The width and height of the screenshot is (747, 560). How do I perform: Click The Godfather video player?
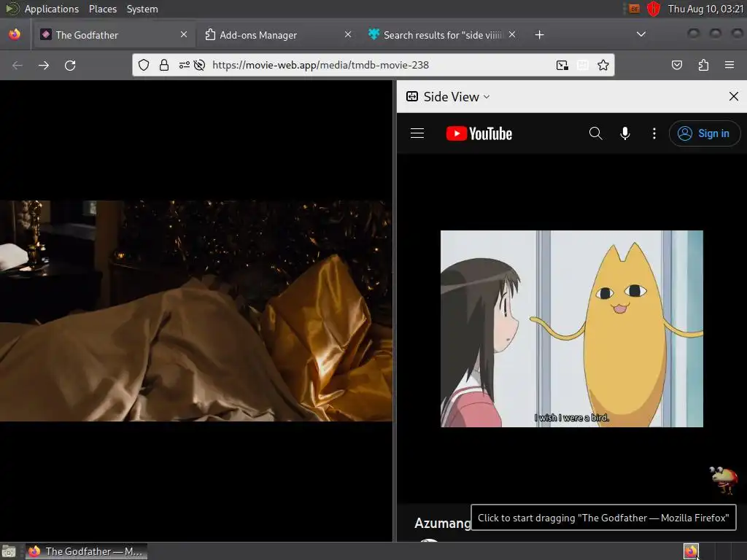[x=196, y=311]
